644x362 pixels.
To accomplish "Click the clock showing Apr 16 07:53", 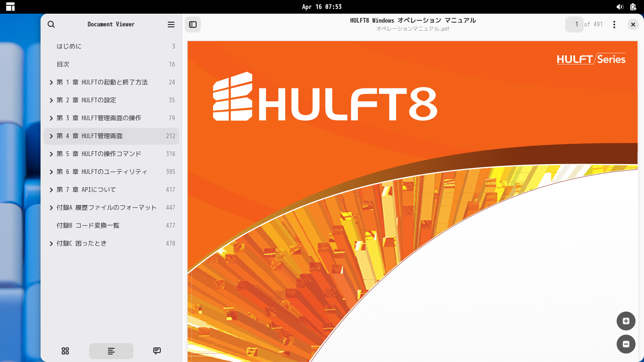I will point(322,7).
